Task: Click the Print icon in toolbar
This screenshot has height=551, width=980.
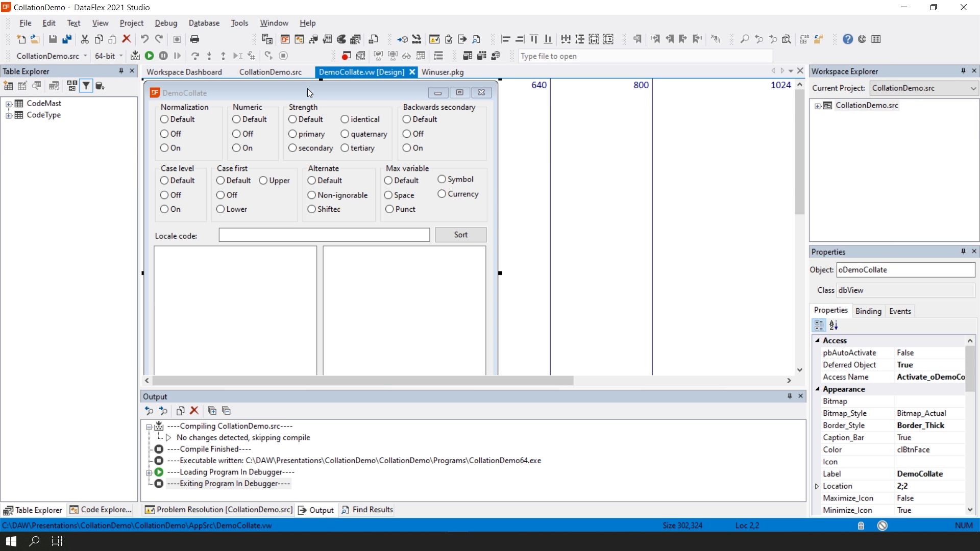Action: click(x=194, y=39)
